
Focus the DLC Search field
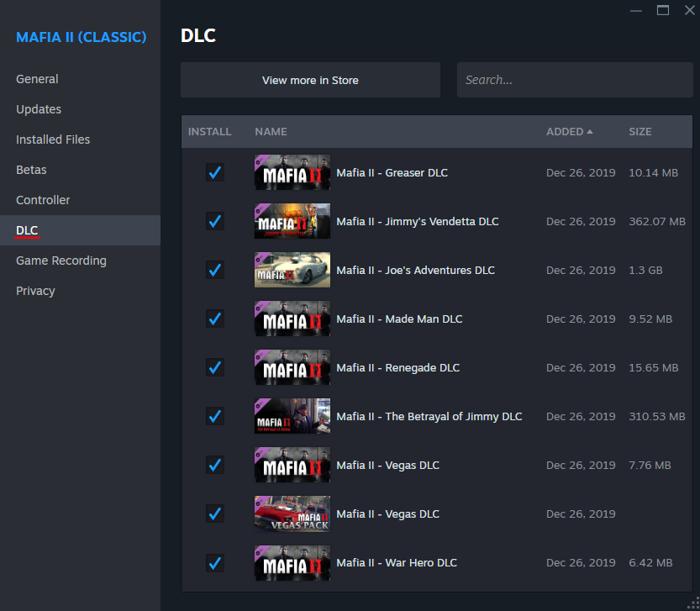point(575,80)
